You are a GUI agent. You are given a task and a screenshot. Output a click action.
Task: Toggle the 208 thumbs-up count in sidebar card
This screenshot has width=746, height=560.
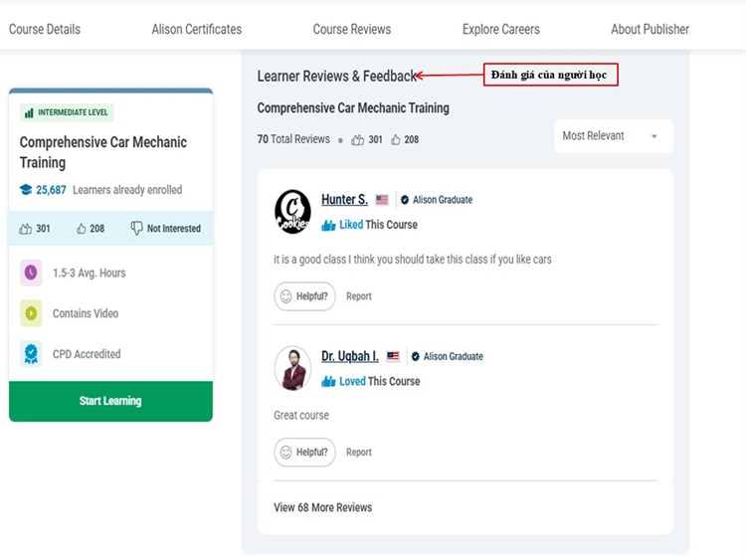[x=91, y=229]
